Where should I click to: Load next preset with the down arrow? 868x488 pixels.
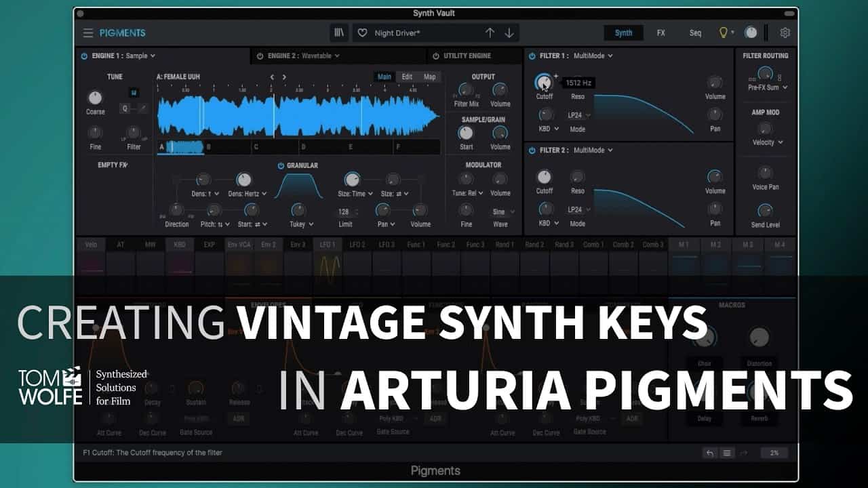click(x=509, y=33)
